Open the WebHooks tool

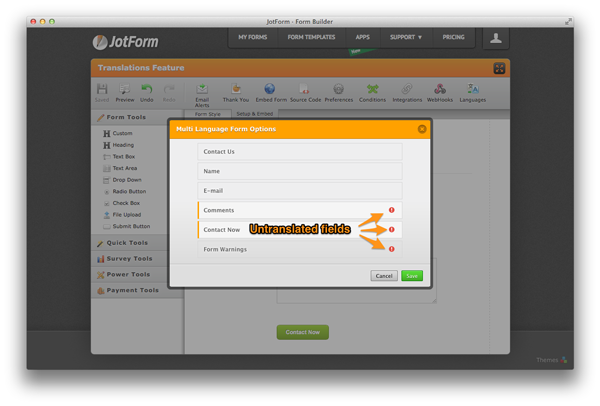[x=440, y=93]
